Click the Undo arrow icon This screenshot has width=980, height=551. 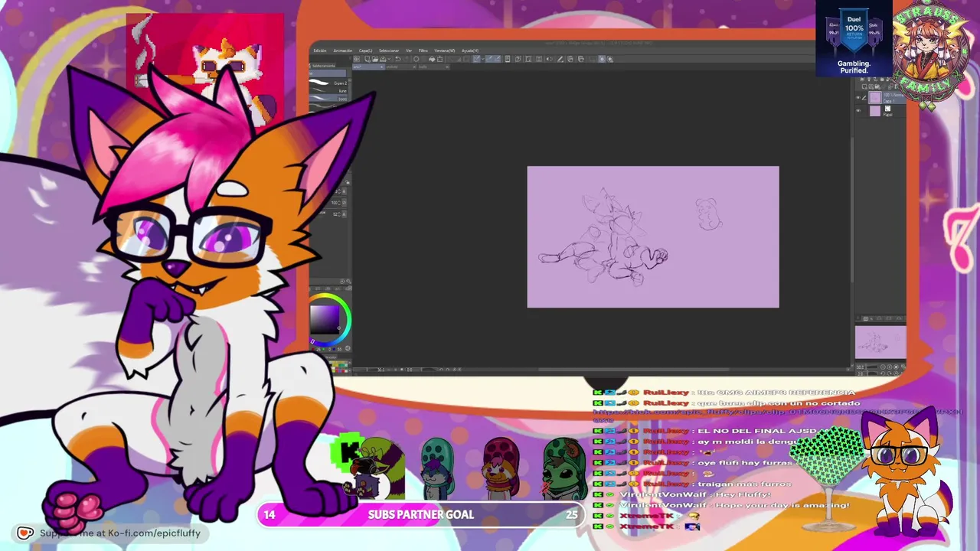(x=397, y=59)
